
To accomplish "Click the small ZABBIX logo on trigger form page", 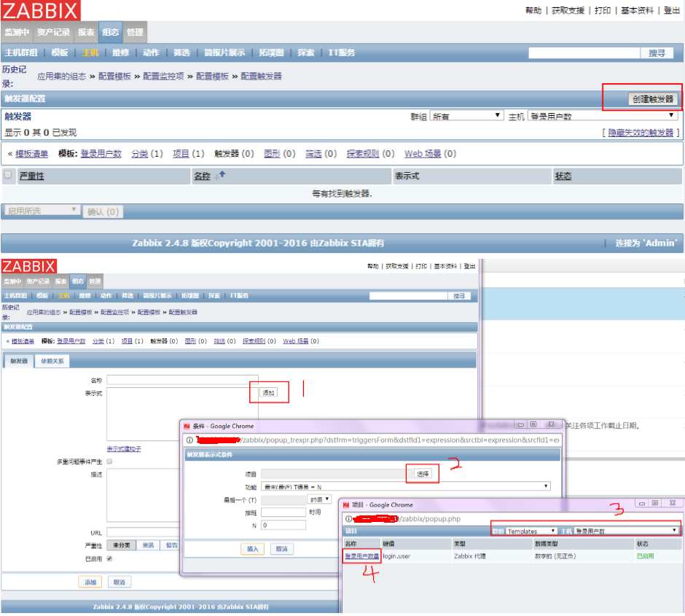I will pyautogui.click(x=29, y=266).
